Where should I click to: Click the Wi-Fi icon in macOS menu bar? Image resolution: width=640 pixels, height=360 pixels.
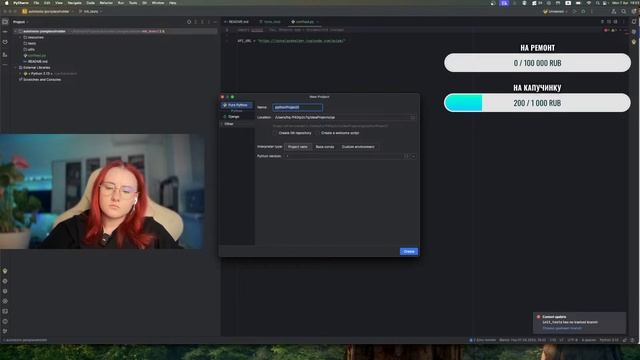588,3
